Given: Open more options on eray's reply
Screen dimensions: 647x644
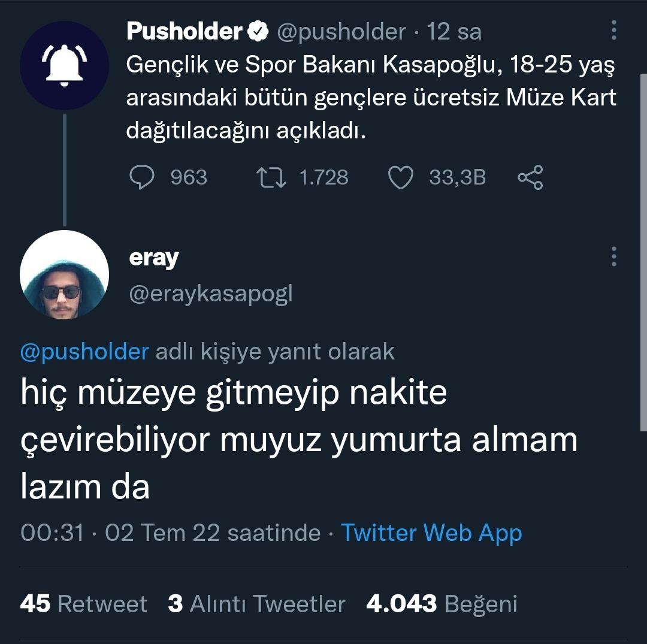Looking at the screenshot, I should click(613, 256).
